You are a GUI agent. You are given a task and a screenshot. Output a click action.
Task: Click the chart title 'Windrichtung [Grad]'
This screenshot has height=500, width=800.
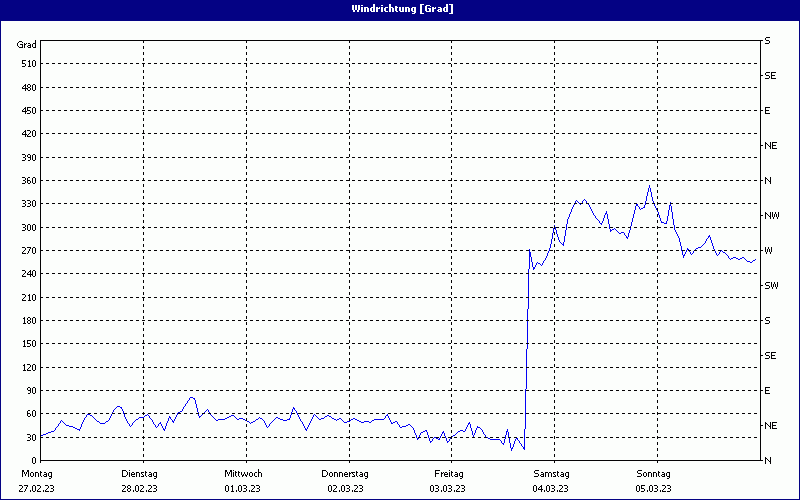402,9
